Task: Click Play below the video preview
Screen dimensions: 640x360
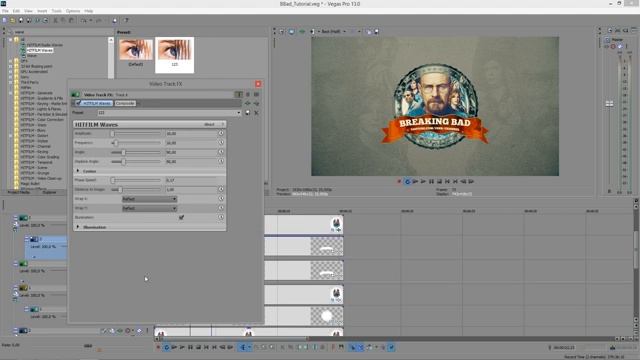Action: (x=423, y=182)
